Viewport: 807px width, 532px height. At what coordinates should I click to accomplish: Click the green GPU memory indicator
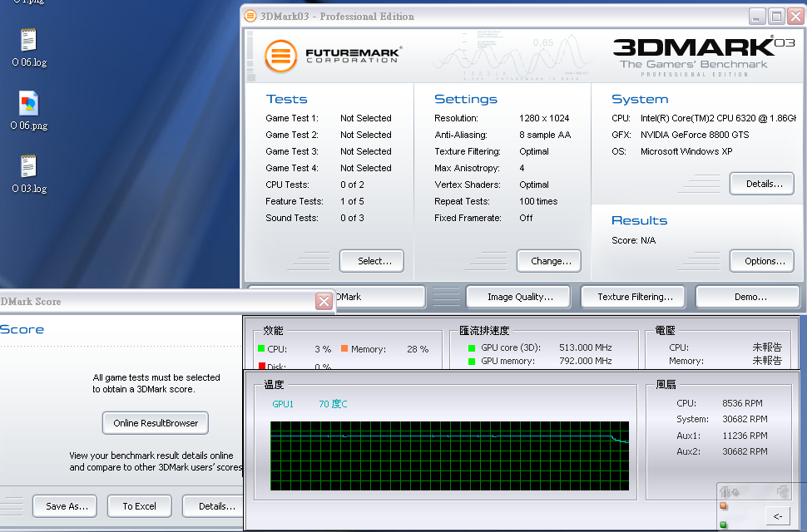(x=472, y=362)
